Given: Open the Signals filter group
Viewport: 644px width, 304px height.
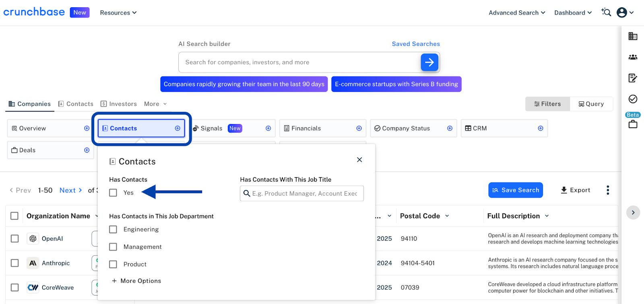Looking at the screenshot, I should (x=233, y=128).
